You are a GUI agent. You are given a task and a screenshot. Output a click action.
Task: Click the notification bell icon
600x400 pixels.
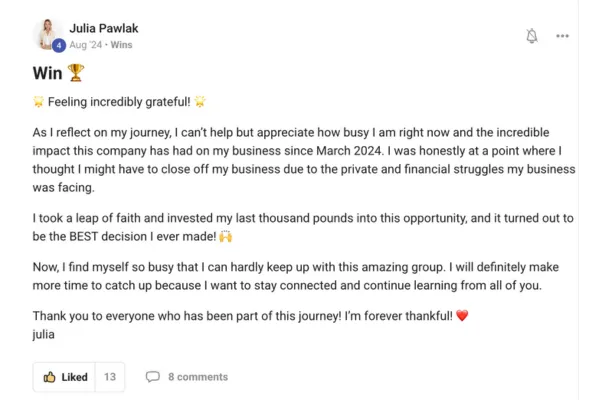(x=532, y=36)
